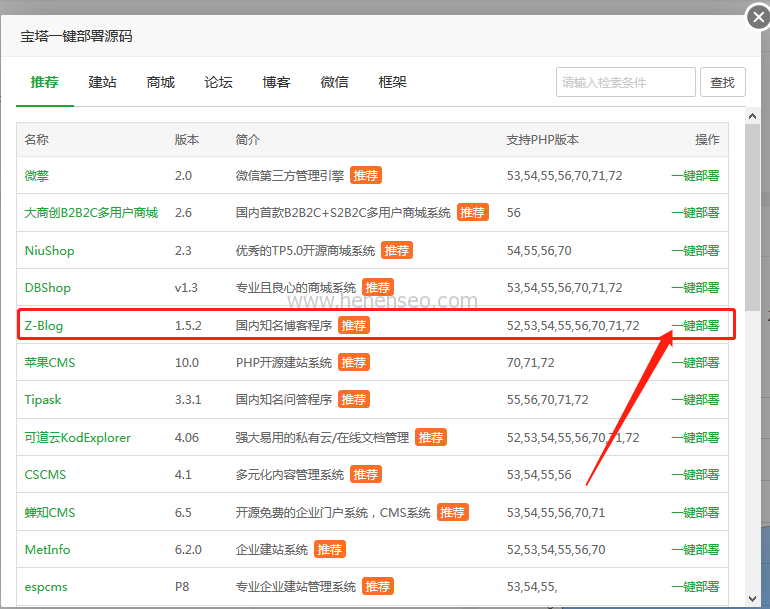
Task: Click the 推荐 badge in 苹果CMS row
Action: click(x=354, y=362)
